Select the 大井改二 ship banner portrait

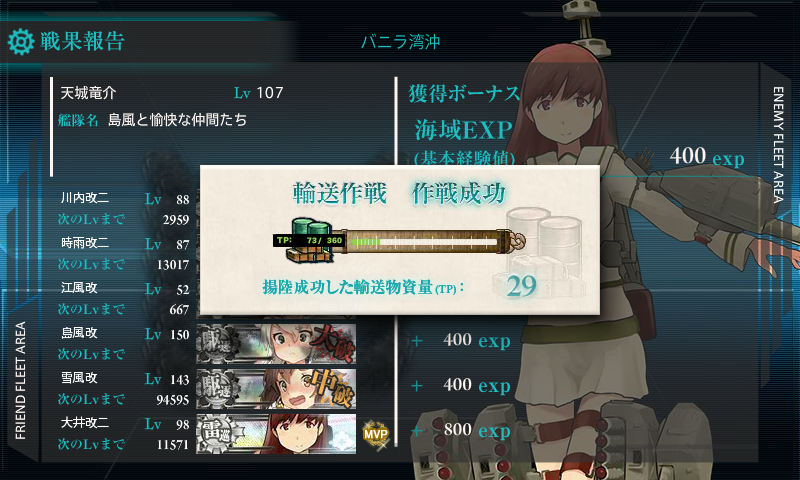click(x=276, y=434)
